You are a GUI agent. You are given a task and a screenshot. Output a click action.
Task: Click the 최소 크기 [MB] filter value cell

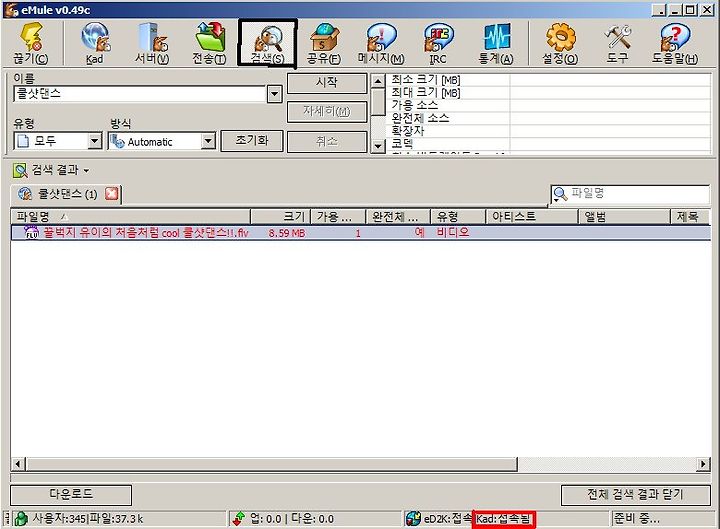tap(610, 80)
